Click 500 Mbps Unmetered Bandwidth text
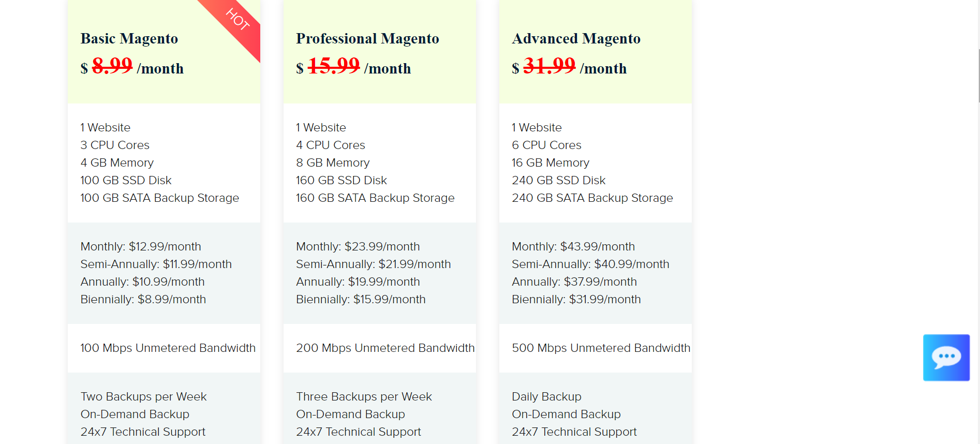 601,348
